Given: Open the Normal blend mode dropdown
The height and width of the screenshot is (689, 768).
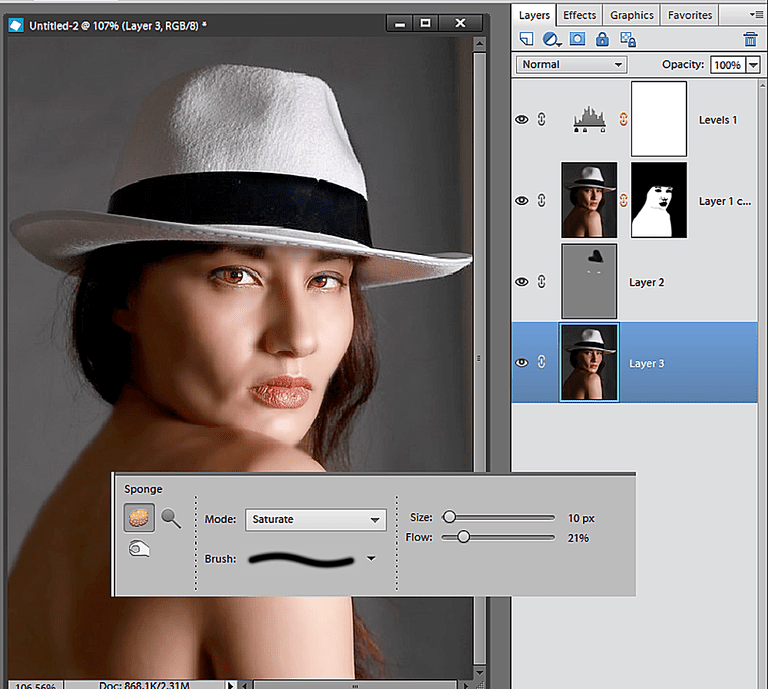Looking at the screenshot, I should click(x=572, y=65).
